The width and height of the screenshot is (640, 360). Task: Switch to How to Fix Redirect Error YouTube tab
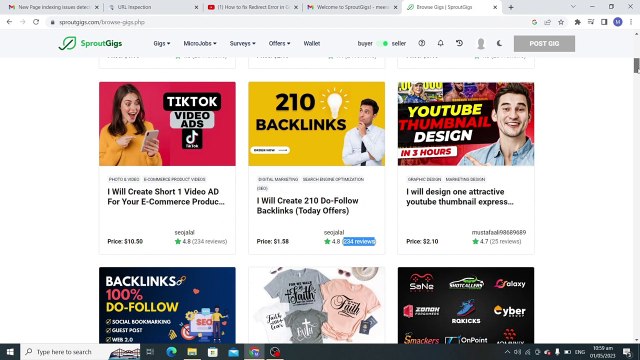(x=253, y=7)
